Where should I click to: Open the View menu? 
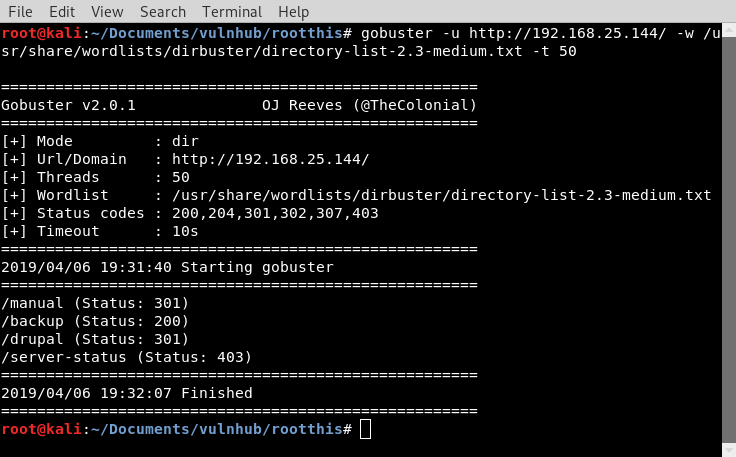pyautogui.click(x=107, y=12)
